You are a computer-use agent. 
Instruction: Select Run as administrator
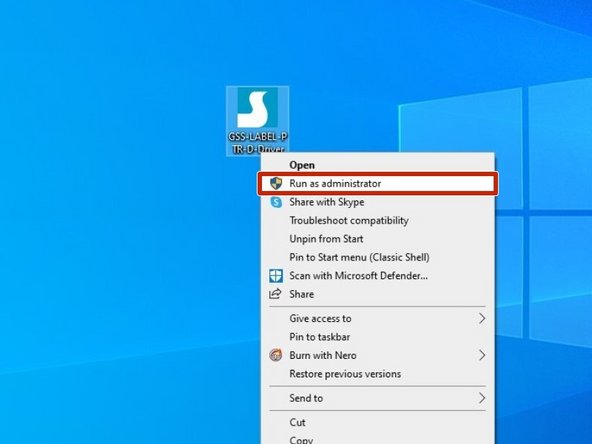[x=378, y=183]
